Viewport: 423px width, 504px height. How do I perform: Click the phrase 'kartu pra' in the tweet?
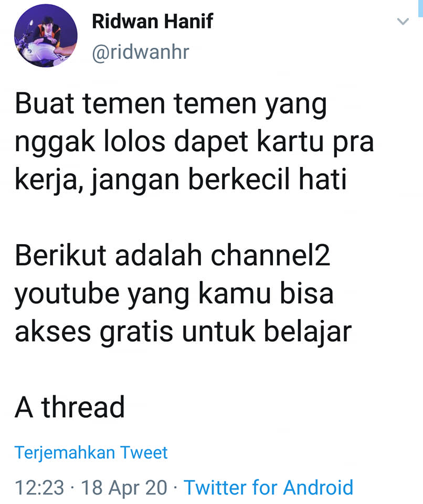pyautogui.click(x=315, y=142)
